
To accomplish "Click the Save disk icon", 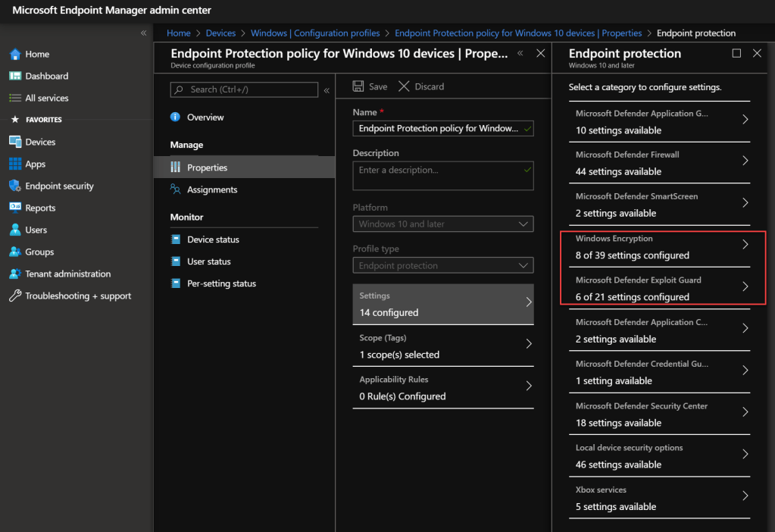I will click(x=358, y=86).
